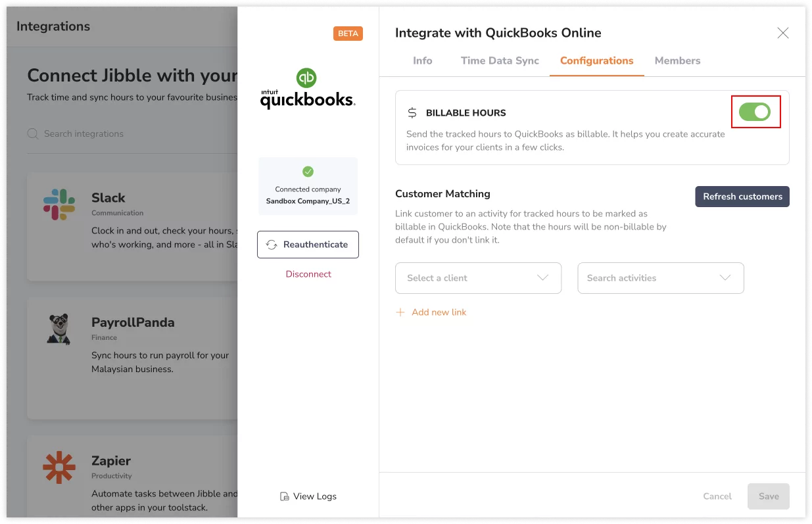Click the Disconnect link
Viewport: 812px width, 524px height.
click(308, 274)
